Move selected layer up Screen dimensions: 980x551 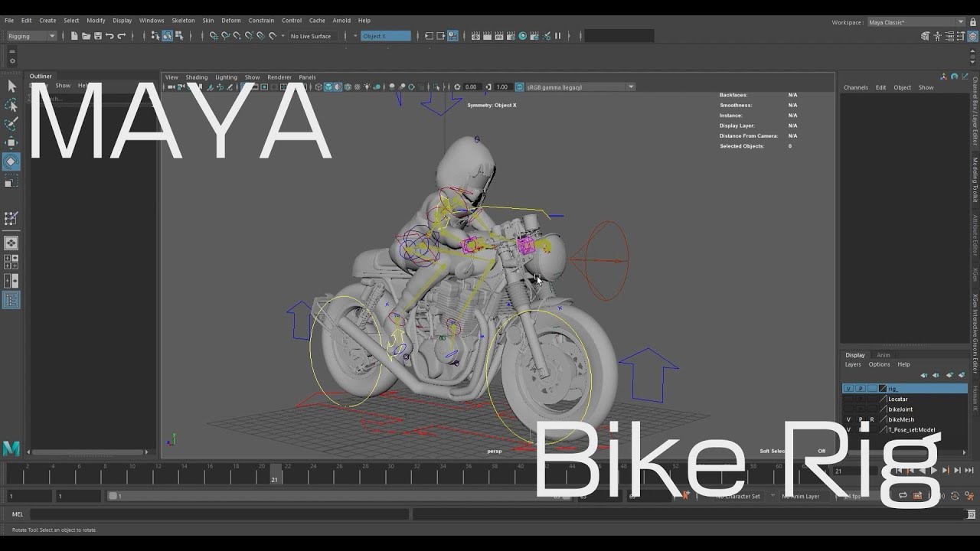924,375
